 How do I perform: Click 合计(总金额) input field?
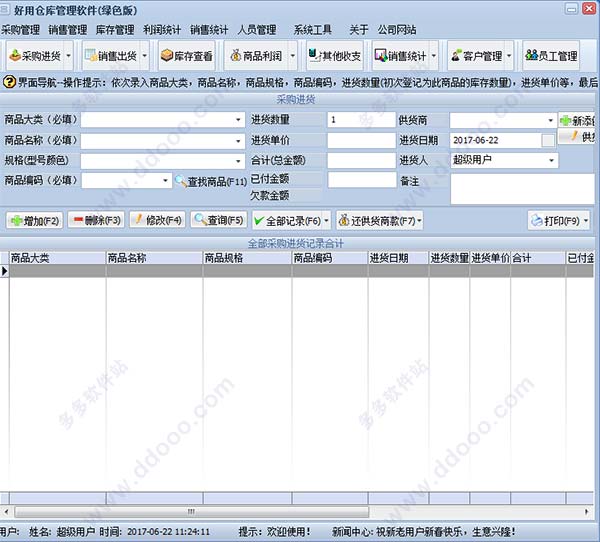361,161
